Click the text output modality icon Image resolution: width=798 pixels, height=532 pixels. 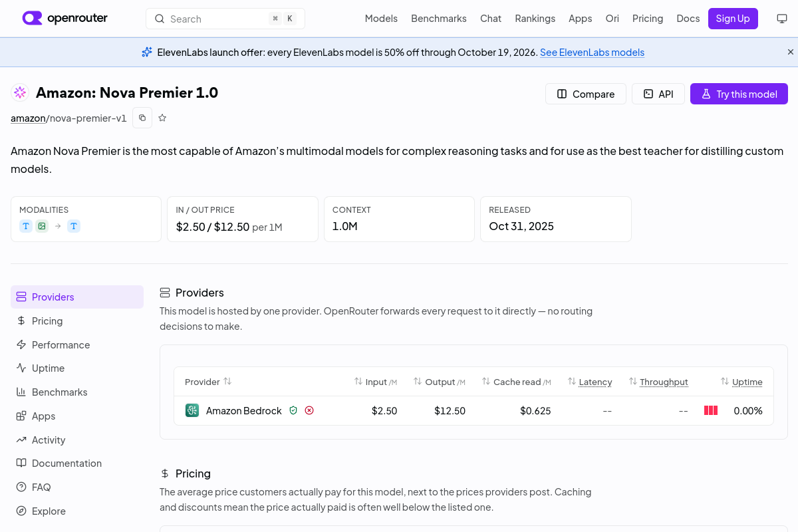tap(74, 226)
